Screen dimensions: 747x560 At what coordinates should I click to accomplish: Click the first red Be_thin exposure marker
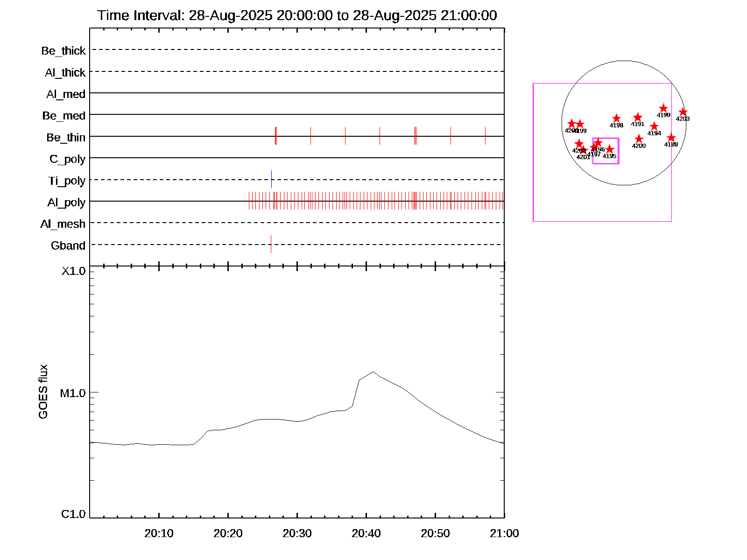[x=275, y=136]
